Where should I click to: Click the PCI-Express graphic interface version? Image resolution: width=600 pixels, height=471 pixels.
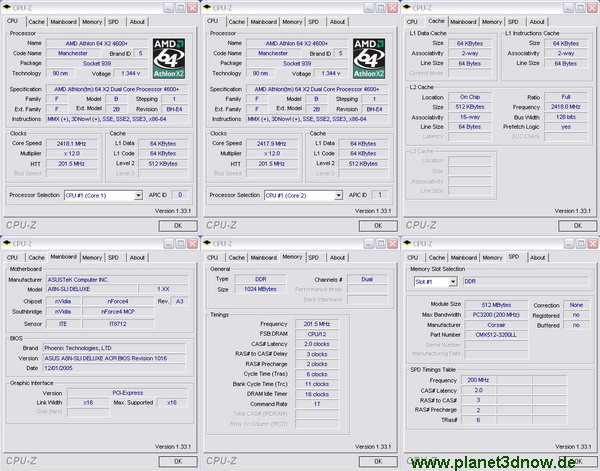127,393
